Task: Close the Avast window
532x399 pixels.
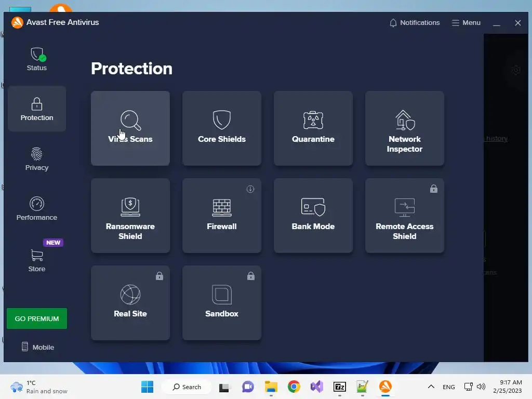Action: (x=518, y=23)
